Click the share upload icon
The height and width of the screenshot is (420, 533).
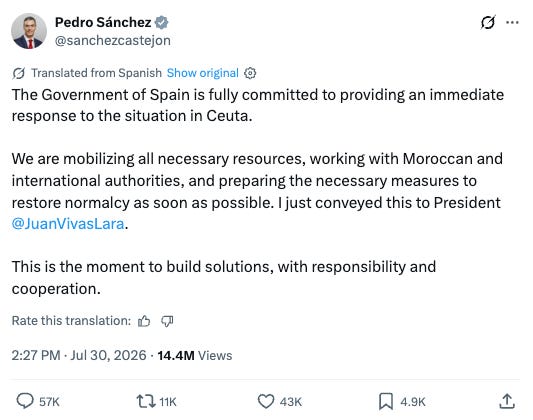[507, 401]
